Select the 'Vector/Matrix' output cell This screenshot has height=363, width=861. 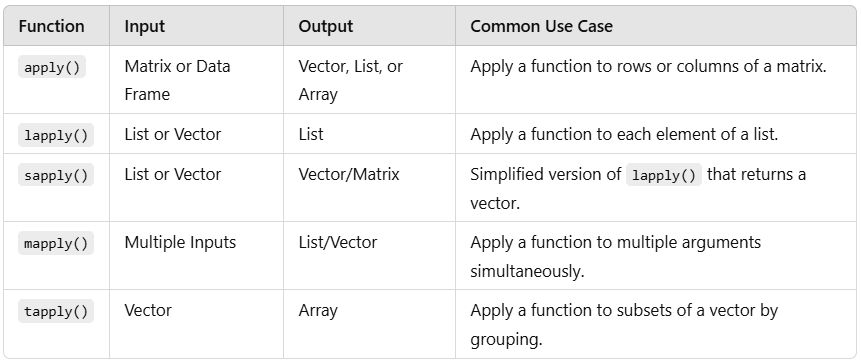349,175
